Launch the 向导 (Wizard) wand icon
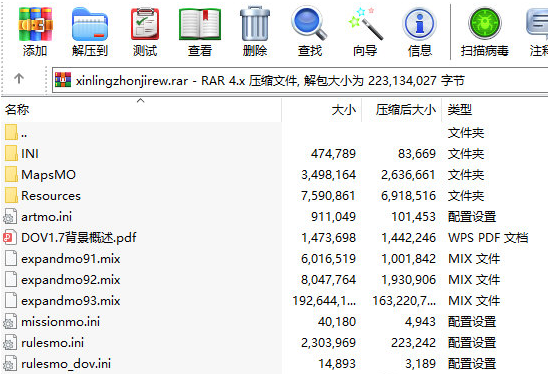This screenshot has width=551, height=374. tap(365, 24)
